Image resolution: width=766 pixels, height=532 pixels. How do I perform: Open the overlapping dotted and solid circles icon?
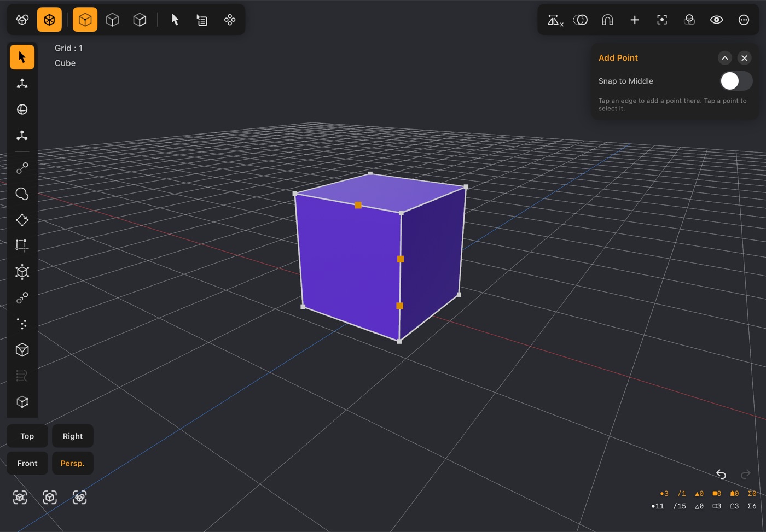pos(581,20)
